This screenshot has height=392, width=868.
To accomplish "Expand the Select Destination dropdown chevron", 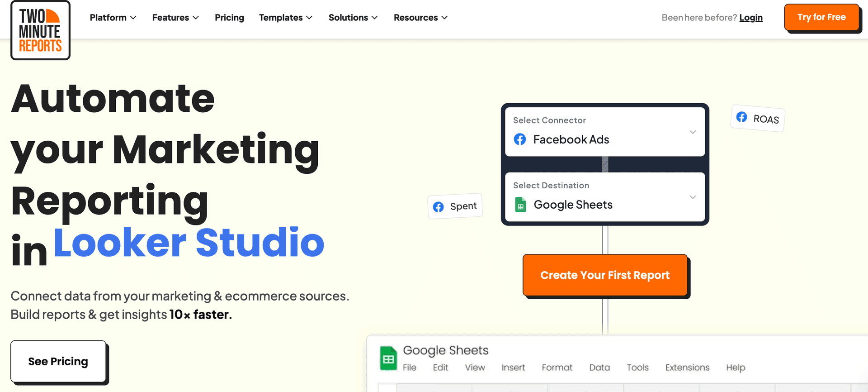I will (692, 197).
